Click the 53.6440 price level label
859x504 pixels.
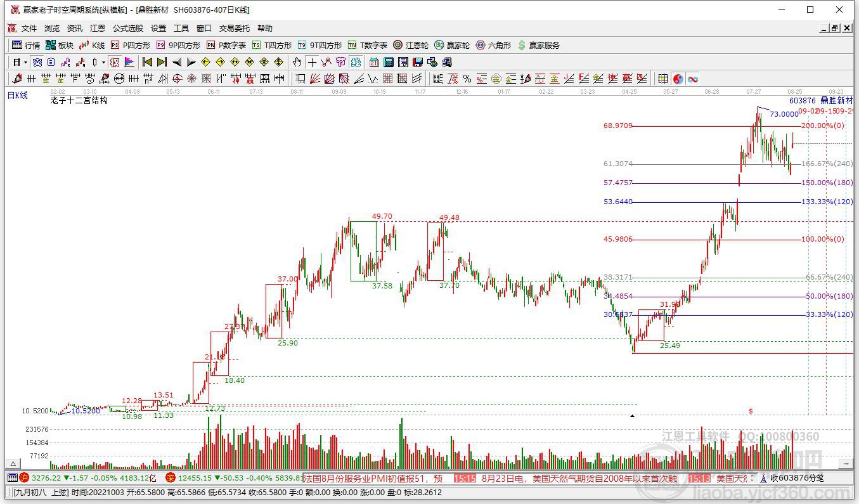[618, 202]
